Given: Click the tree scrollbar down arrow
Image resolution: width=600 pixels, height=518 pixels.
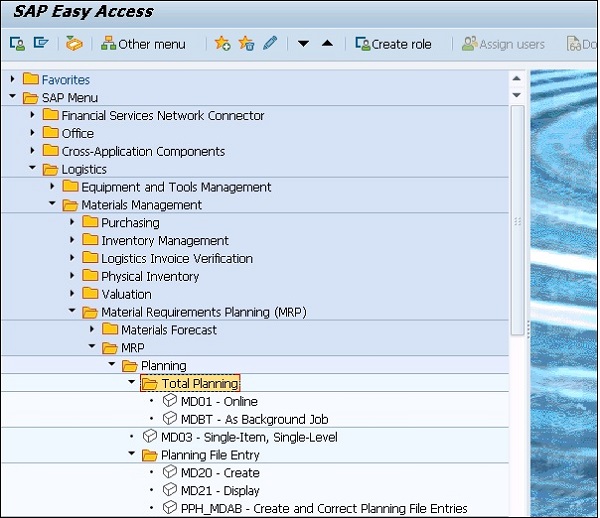Looking at the screenshot, I should click(x=517, y=95).
